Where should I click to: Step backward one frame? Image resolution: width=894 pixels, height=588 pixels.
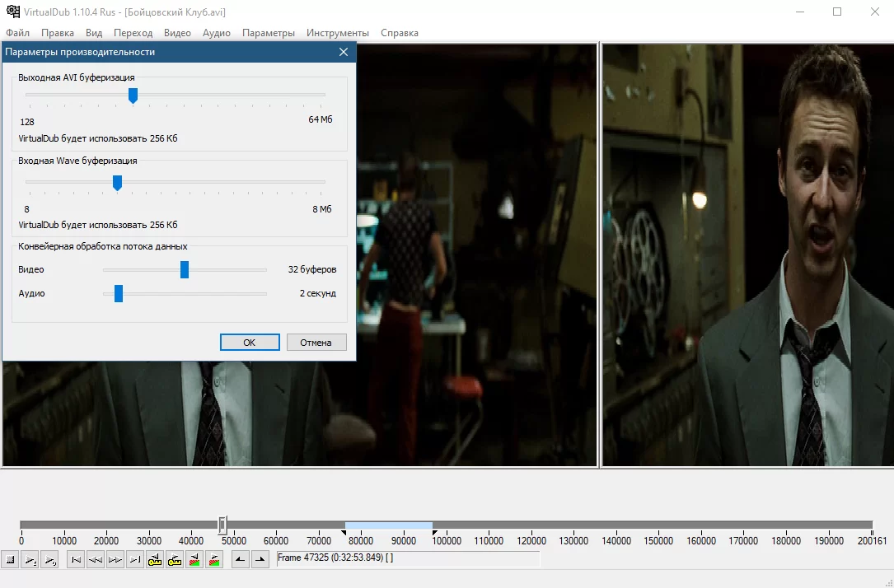point(96,560)
